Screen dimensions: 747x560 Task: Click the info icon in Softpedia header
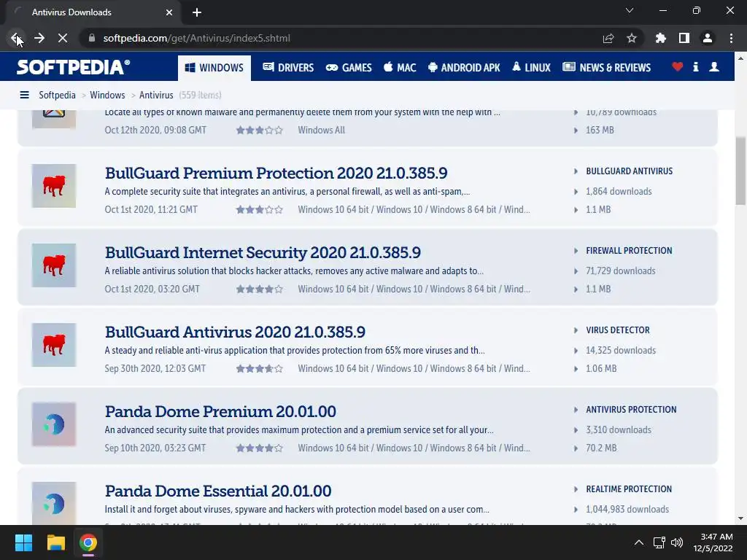point(696,67)
